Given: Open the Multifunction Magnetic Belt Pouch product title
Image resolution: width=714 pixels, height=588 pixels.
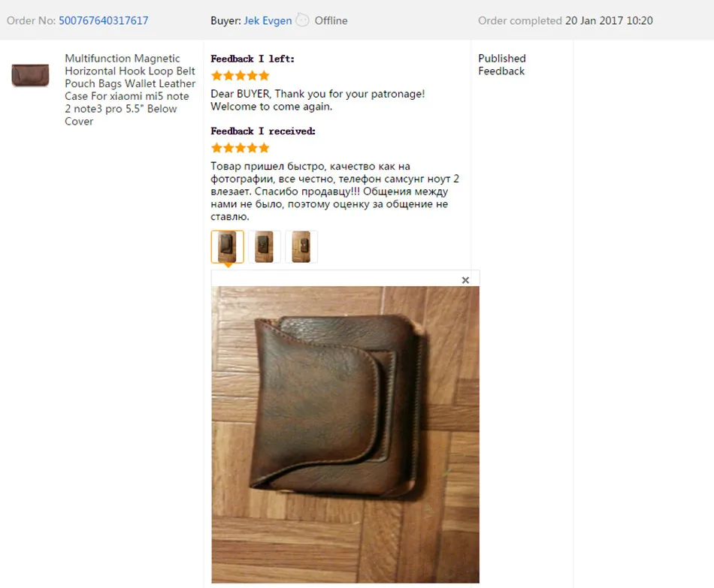Looking at the screenshot, I should pyautogui.click(x=130, y=89).
